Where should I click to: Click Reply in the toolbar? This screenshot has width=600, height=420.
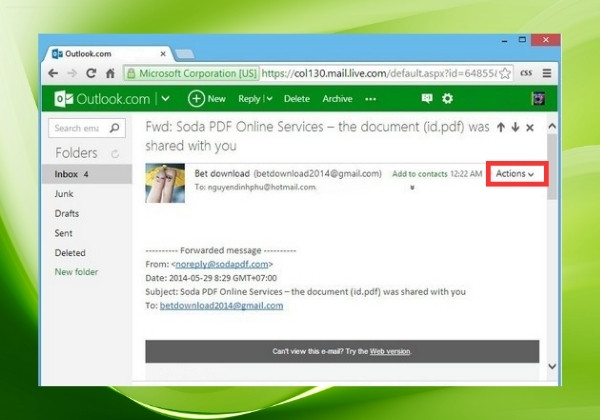click(249, 99)
